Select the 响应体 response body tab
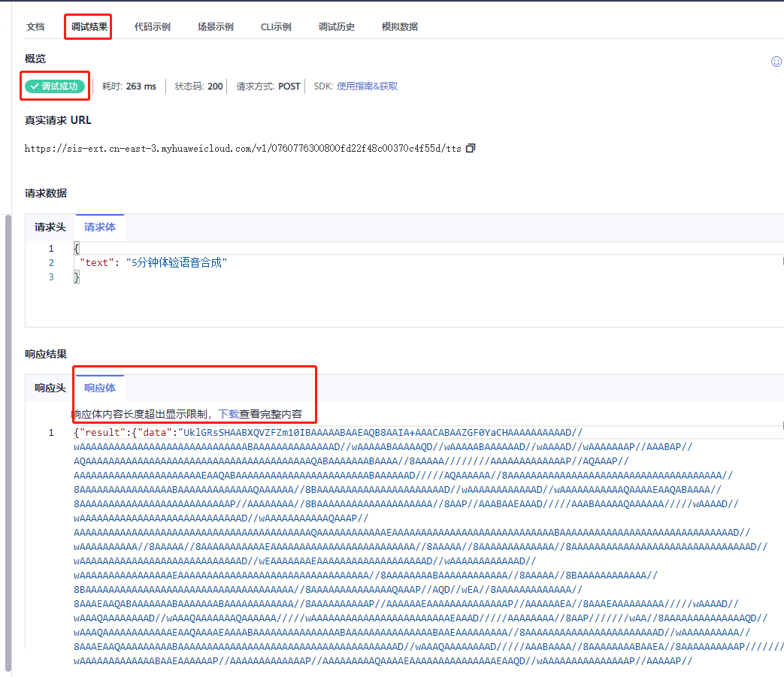Image resolution: width=784 pixels, height=677 pixels. 99,388
